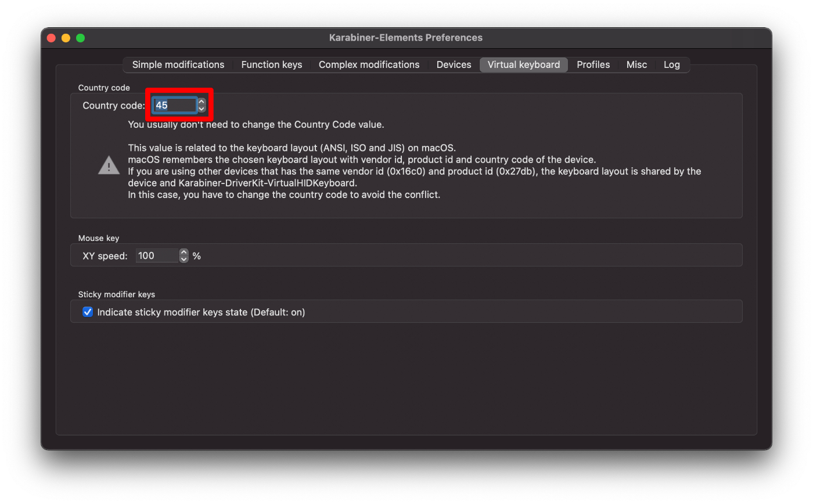Viewport: 813px width, 504px height.
Task: Go to the Complex modifications tab
Action: pyautogui.click(x=369, y=64)
